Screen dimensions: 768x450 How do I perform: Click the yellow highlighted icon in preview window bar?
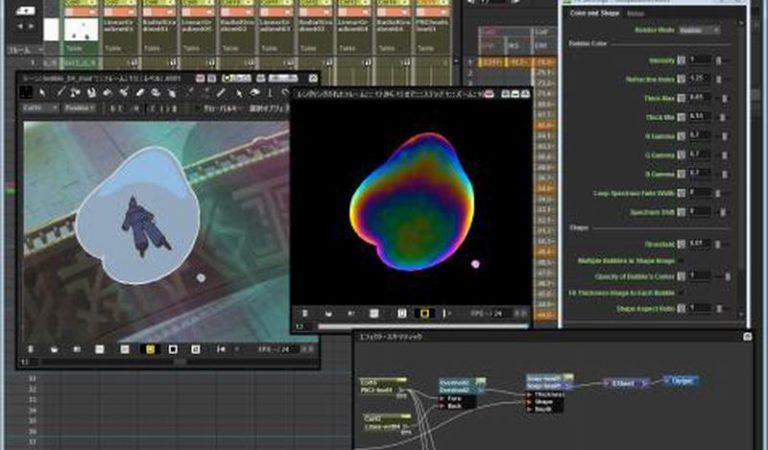[x=425, y=313]
